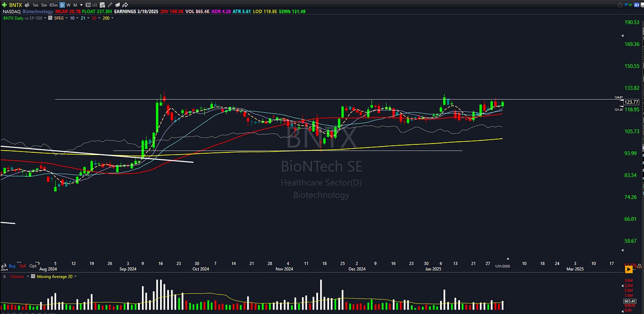Click the 133.82 price axis label
644x314 pixels.
pyautogui.click(x=631, y=88)
